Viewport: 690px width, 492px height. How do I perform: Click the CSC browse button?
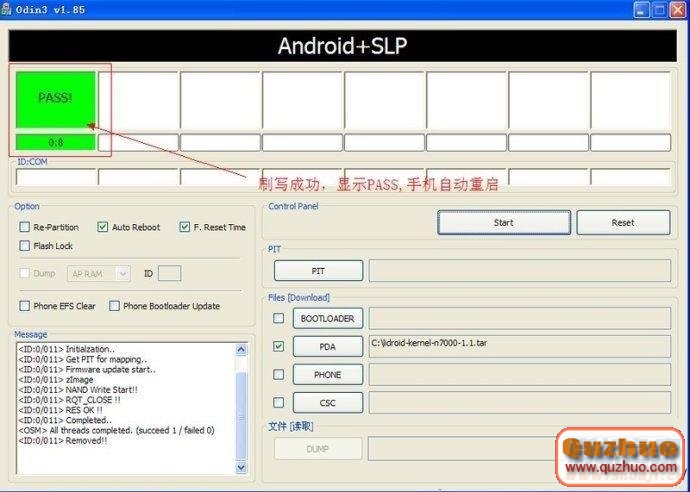(x=328, y=403)
